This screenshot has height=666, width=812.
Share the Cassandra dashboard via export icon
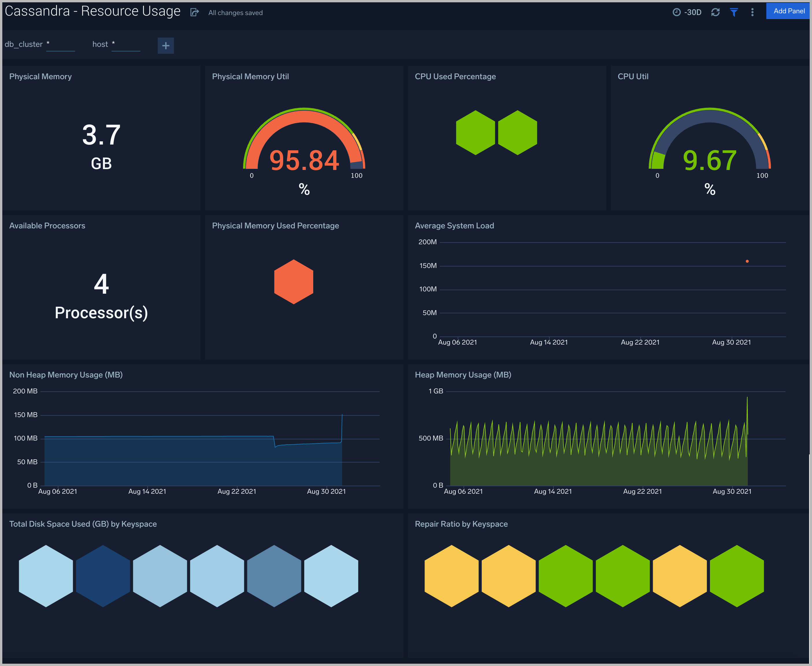coord(194,12)
